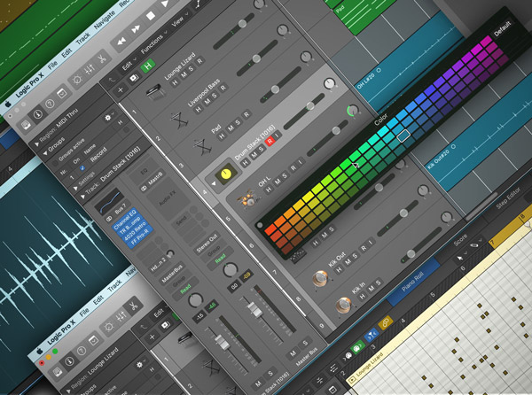Click the blue catch icon in editor toolbar
The width and height of the screenshot is (532, 395).
coord(372,335)
